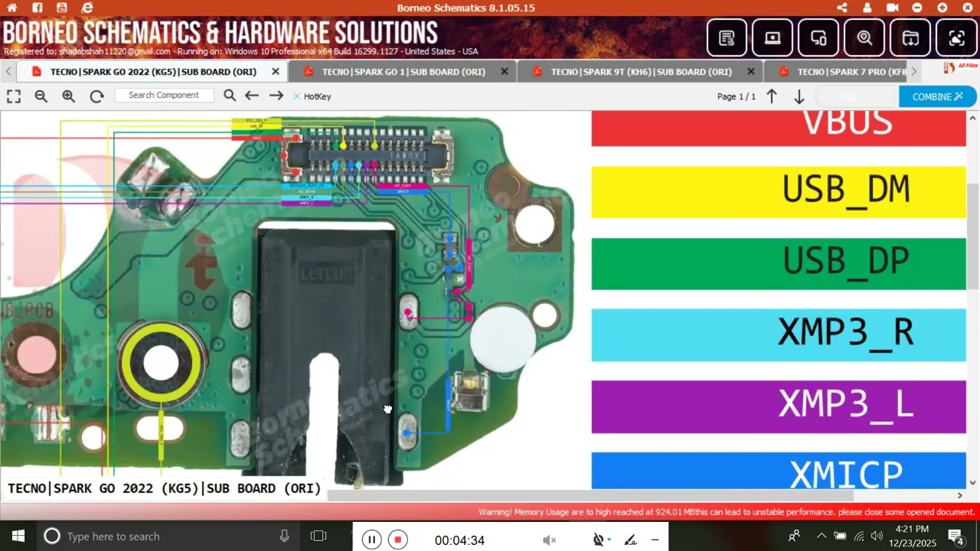Click the TECNO SPARK GO 2022 board caption
The image size is (980, 551).
point(164,488)
